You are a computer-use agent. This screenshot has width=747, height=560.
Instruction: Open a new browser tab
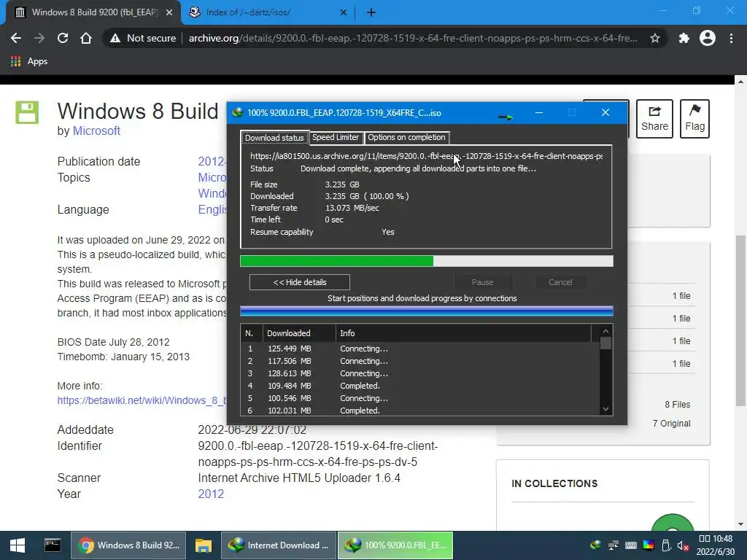coord(371,12)
